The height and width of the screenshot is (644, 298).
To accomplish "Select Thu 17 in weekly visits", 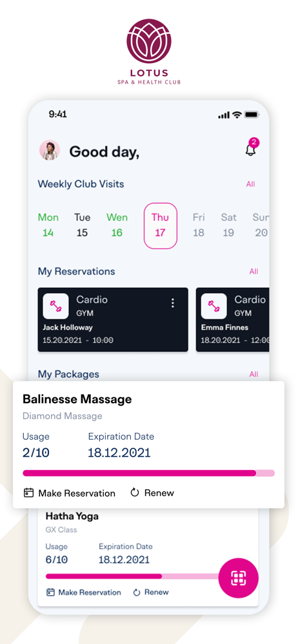I will [161, 225].
